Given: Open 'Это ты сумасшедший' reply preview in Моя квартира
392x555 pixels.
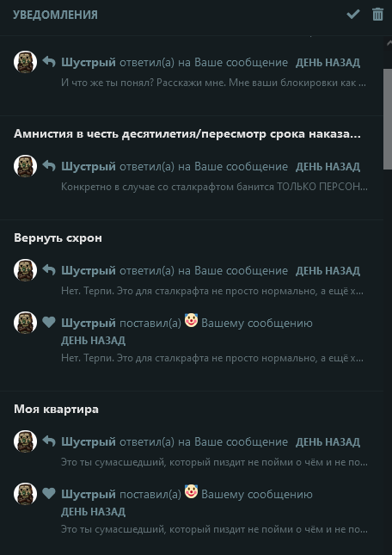Looking at the screenshot, I should tap(214, 462).
